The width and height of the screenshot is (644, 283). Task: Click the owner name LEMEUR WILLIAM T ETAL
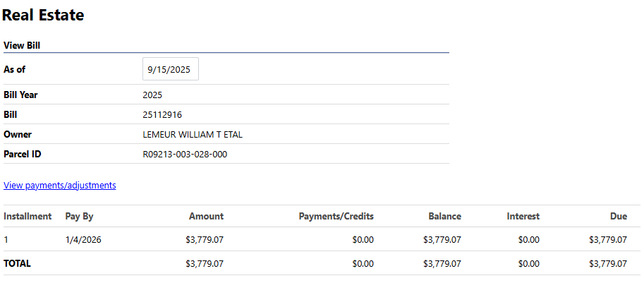(193, 134)
